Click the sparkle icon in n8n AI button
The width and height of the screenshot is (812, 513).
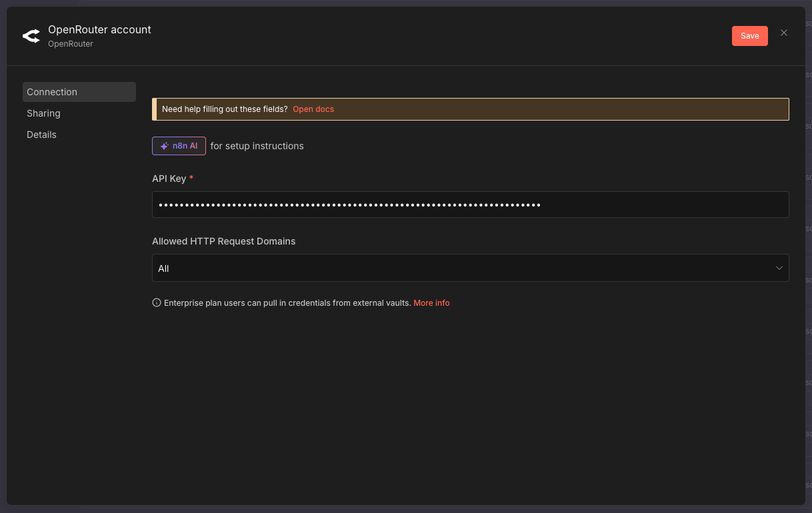point(165,146)
